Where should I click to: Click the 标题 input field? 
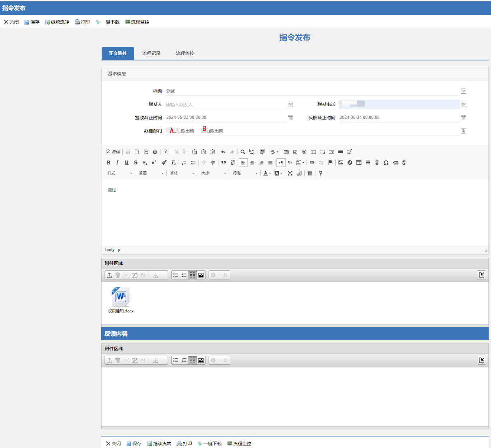coord(312,91)
